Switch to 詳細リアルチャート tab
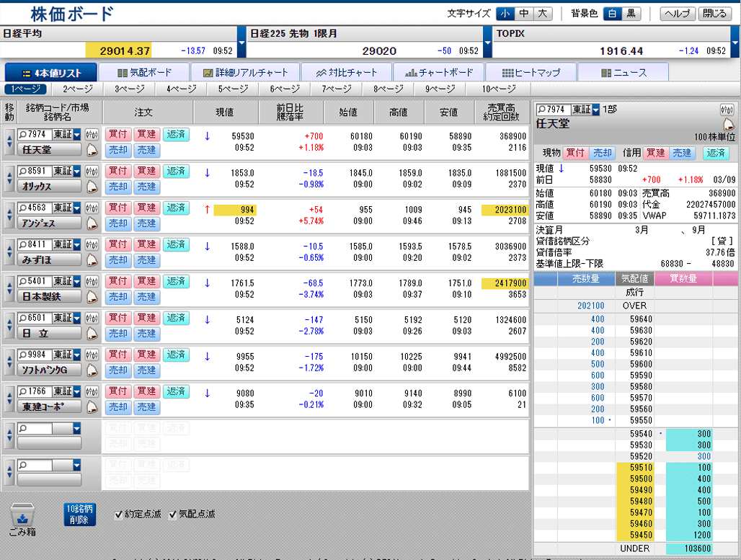Image resolution: width=741 pixels, height=560 pixels. (244, 73)
